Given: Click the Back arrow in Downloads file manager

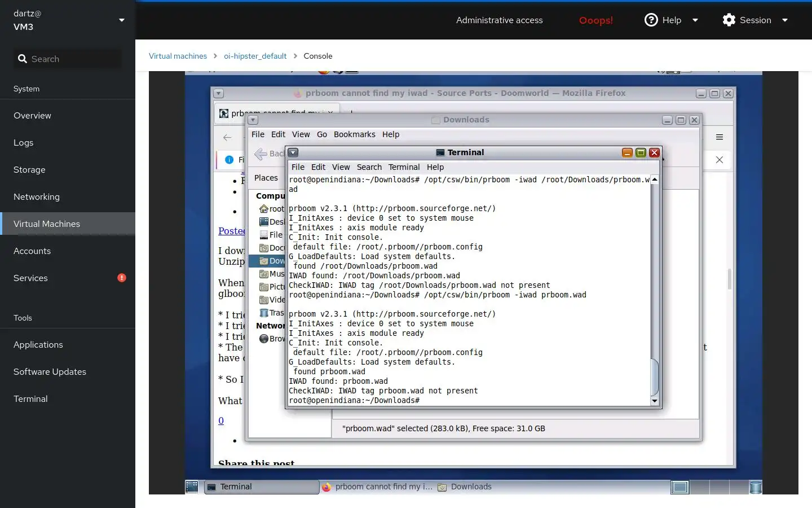Looking at the screenshot, I should click(x=261, y=154).
